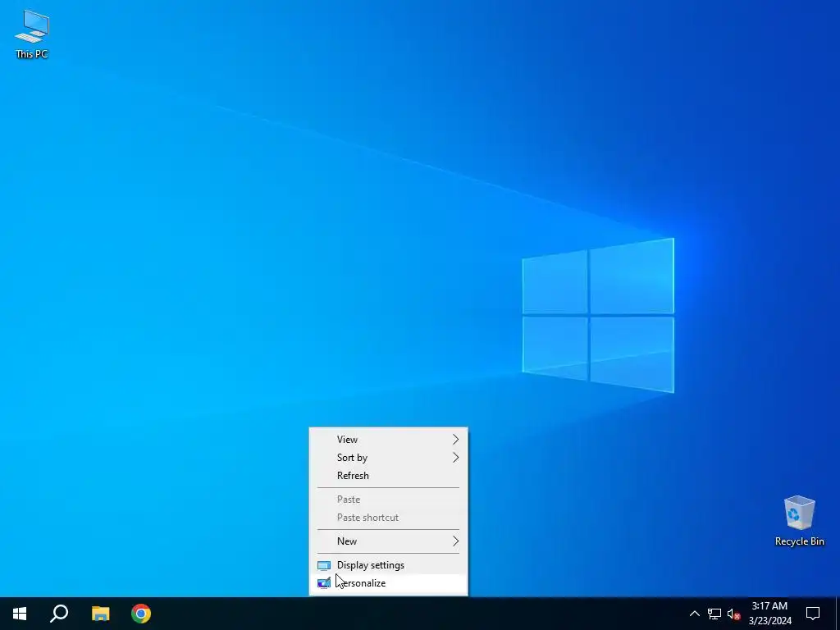This screenshot has width=840, height=630.
Task: Open the muted volume tray icon
Action: pos(733,614)
